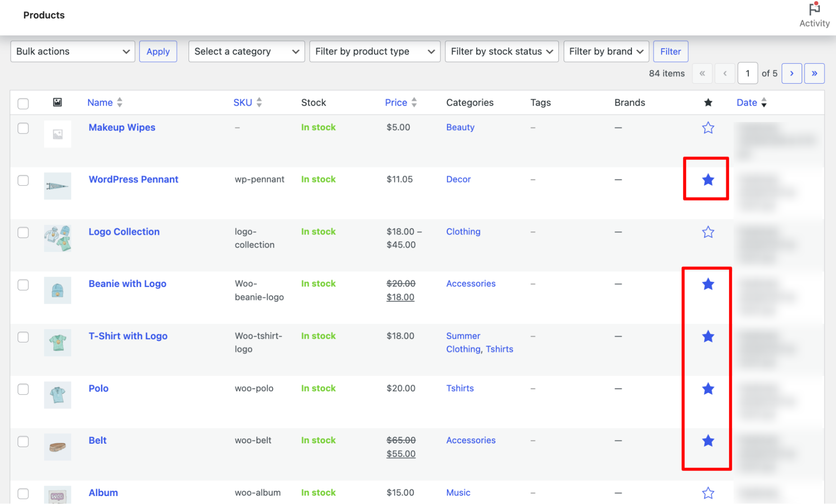This screenshot has height=504, width=836.
Task: Select the Beanie with Logo checkbox
Action: (23, 285)
